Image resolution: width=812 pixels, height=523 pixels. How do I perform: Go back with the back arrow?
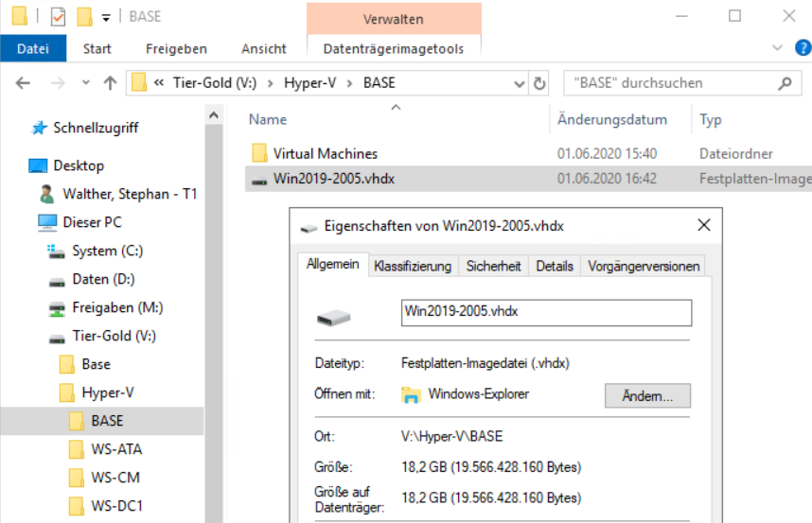(x=23, y=83)
